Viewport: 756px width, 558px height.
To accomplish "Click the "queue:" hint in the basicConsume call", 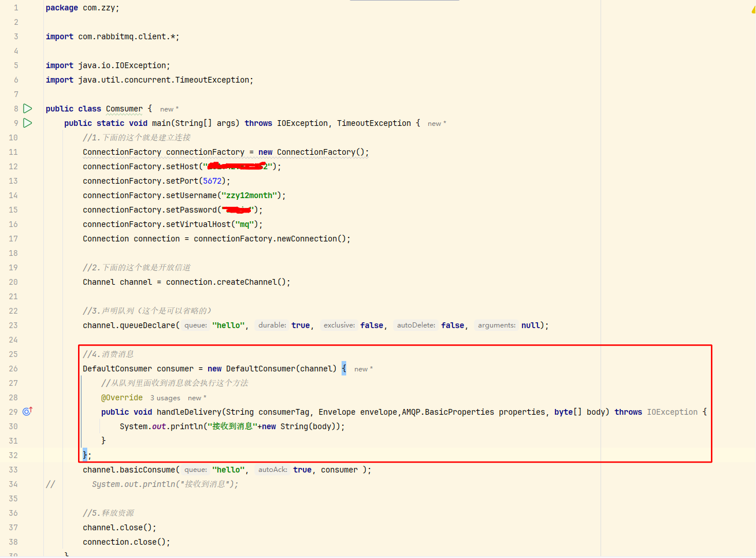I will [x=196, y=470].
